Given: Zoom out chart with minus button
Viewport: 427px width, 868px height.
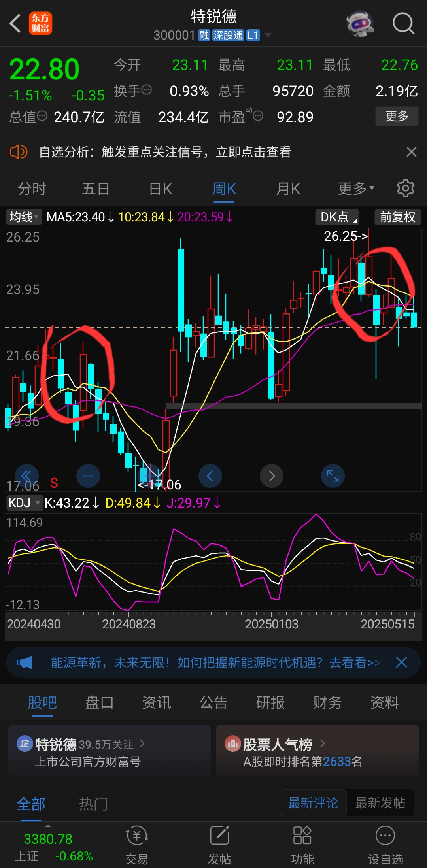Looking at the screenshot, I should click(x=88, y=476).
